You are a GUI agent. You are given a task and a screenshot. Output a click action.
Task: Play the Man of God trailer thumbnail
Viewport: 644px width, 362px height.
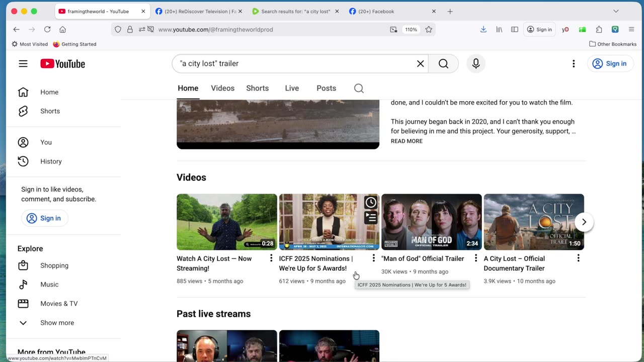(x=432, y=222)
